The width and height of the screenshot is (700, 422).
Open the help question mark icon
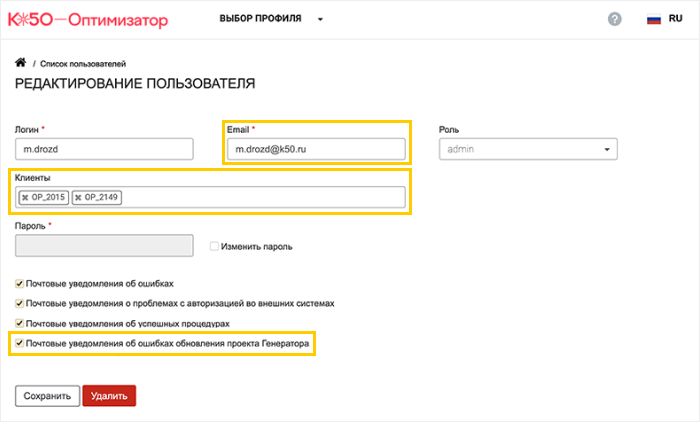tap(614, 19)
